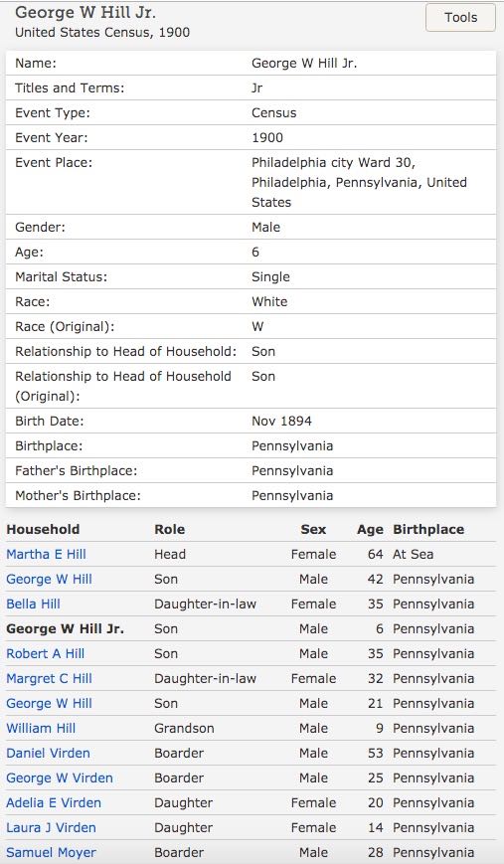Open Daniel Virden boarder record
The image size is (504, 864).
(x=48, y=753)
